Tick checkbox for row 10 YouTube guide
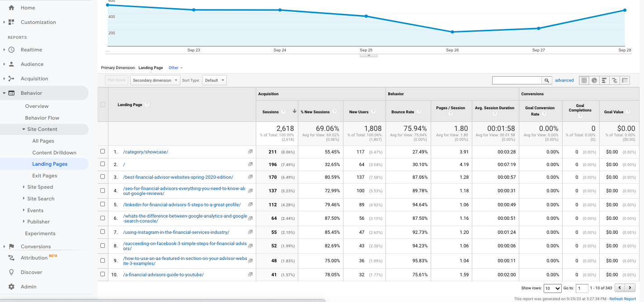Screen dimensions: 644x302 (103, 274)
